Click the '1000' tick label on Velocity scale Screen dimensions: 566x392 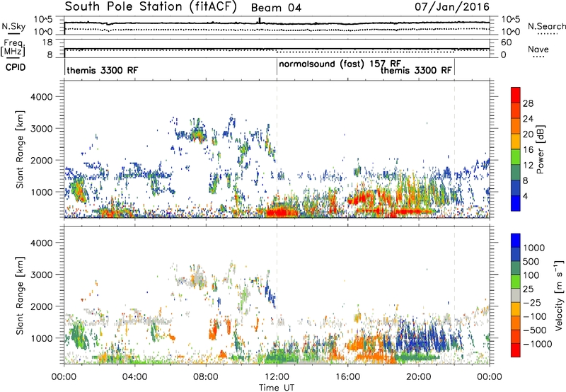(534, 248)
